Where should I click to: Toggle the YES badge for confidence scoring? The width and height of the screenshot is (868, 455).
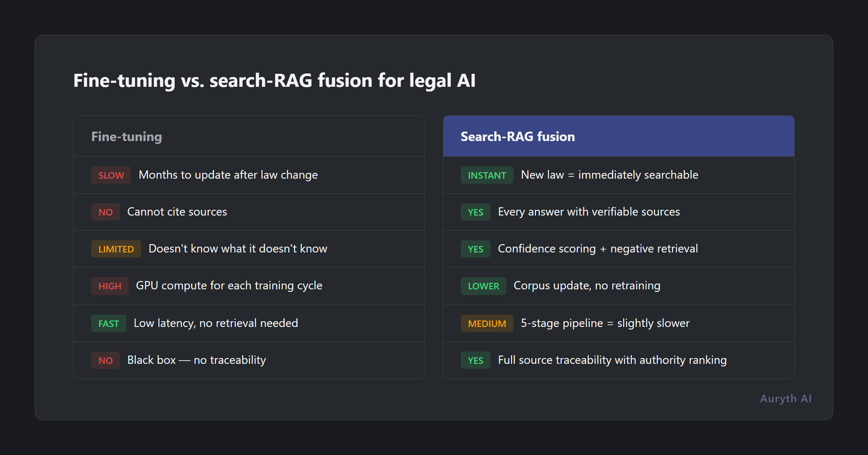475,249
